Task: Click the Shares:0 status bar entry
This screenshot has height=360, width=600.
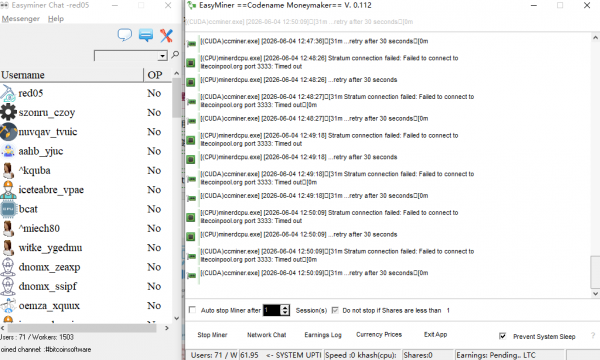Action: point(427,355)
